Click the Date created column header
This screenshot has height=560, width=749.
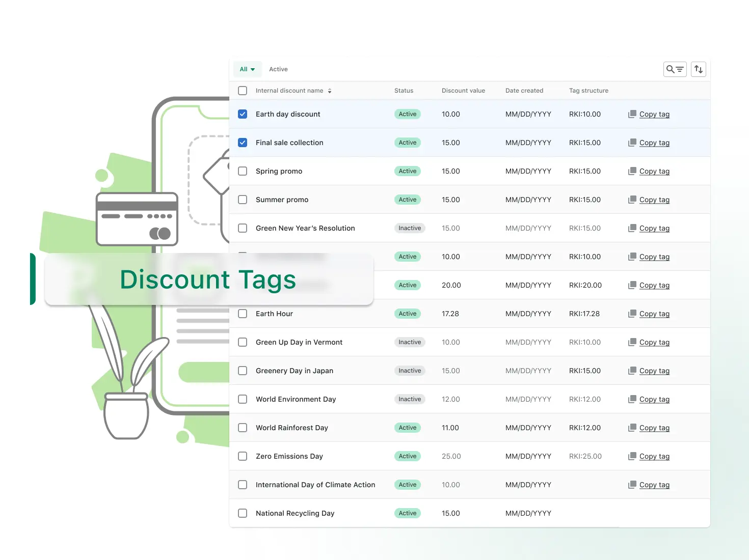524,91
